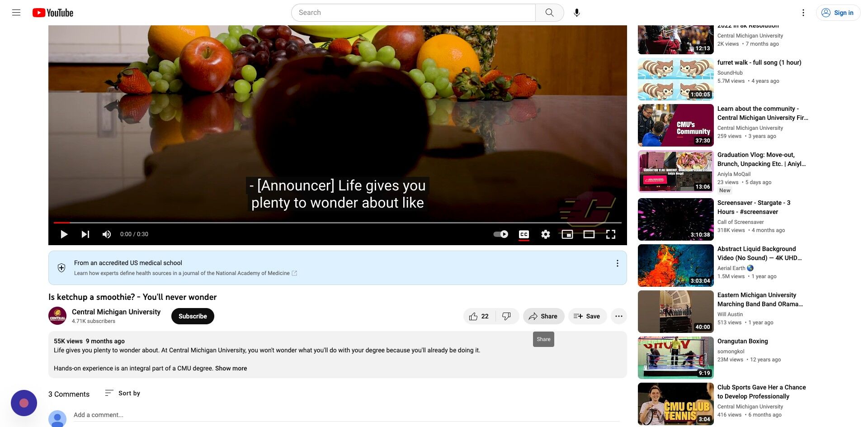
Task: Open medical info panel options menu
Action: point(618,263)
